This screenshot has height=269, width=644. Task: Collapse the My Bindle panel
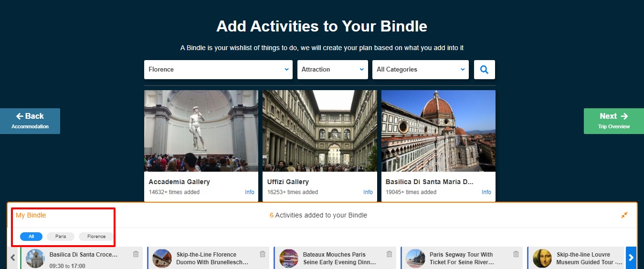point(624,215)
